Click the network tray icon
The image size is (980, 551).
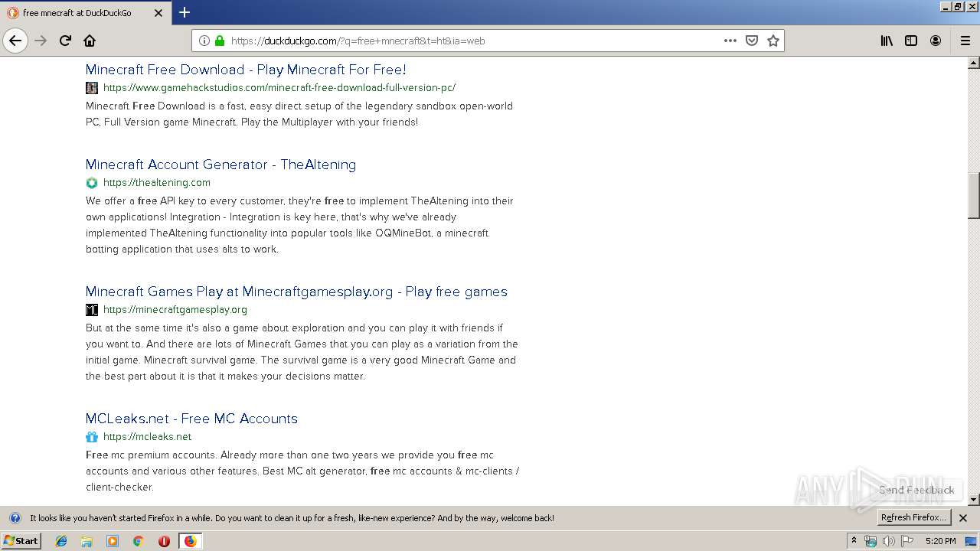pos(871,541)
